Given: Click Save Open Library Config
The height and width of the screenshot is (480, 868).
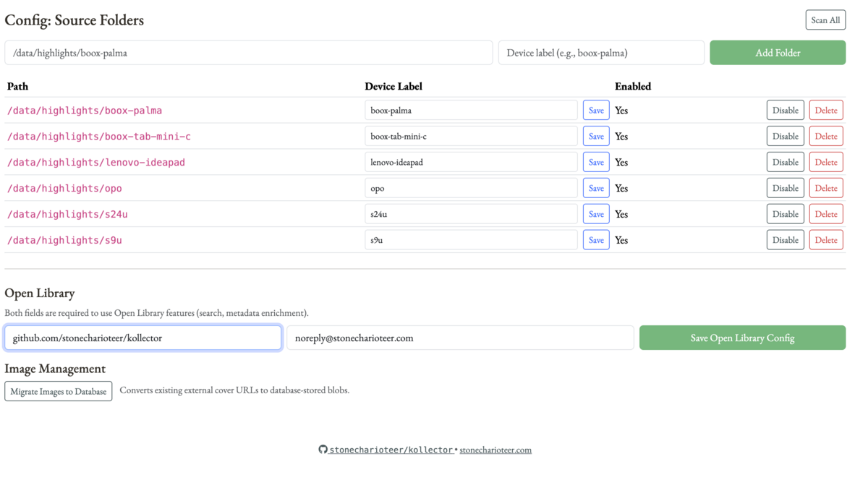Looking at the screenshot, I should click(742, 337).
